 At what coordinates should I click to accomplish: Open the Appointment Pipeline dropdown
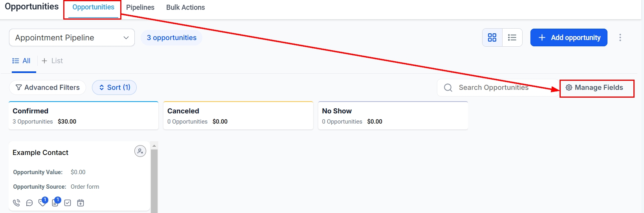72,38
